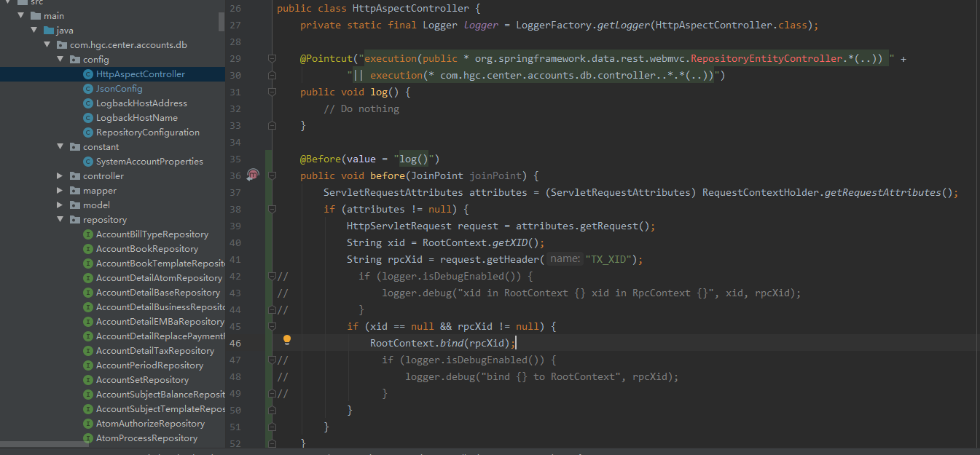This screenshot has width=980, height=455.
Task: Collapse the config package arrow
Action: 60,60
